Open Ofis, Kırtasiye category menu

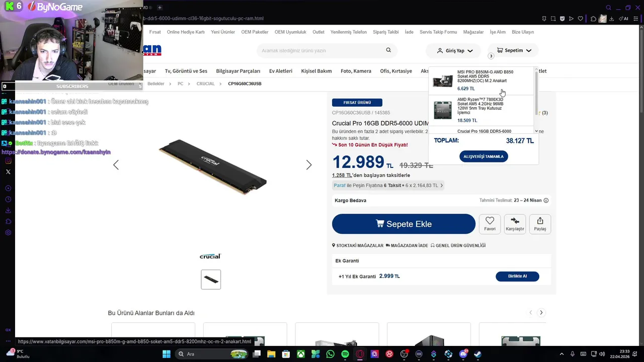pyautogui.click(x=396, y=71)
